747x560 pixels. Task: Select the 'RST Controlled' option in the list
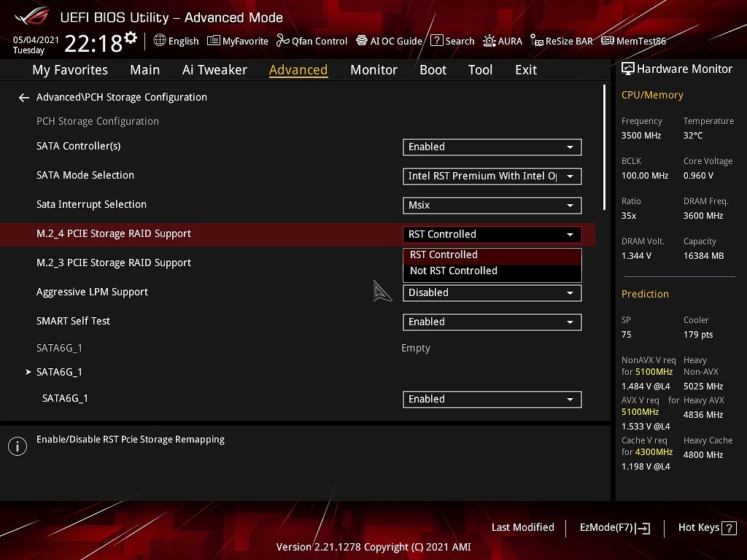coord(444,254)
